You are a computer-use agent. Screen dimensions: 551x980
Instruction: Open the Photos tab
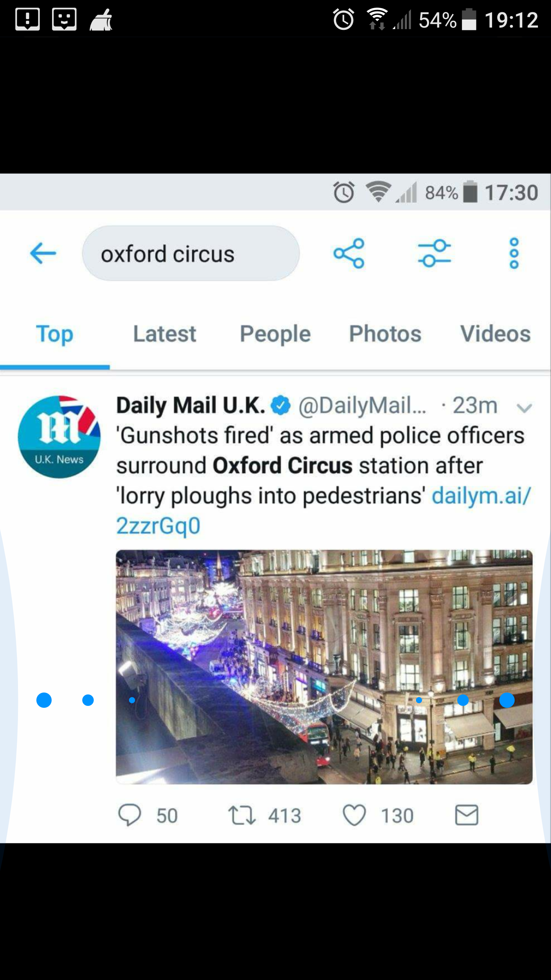point(385,334)
